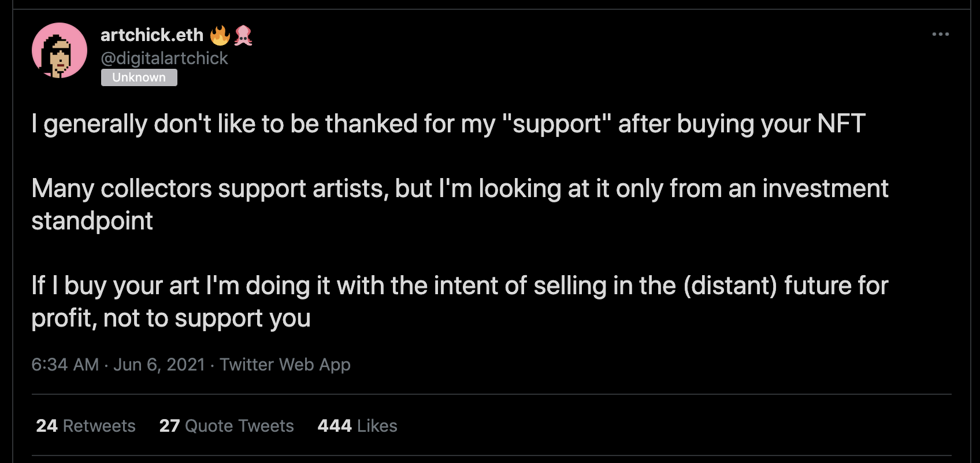Click the word (distant) in the tweet
The width and height of the screenshot is (980, 463).
tap(730, 286)
